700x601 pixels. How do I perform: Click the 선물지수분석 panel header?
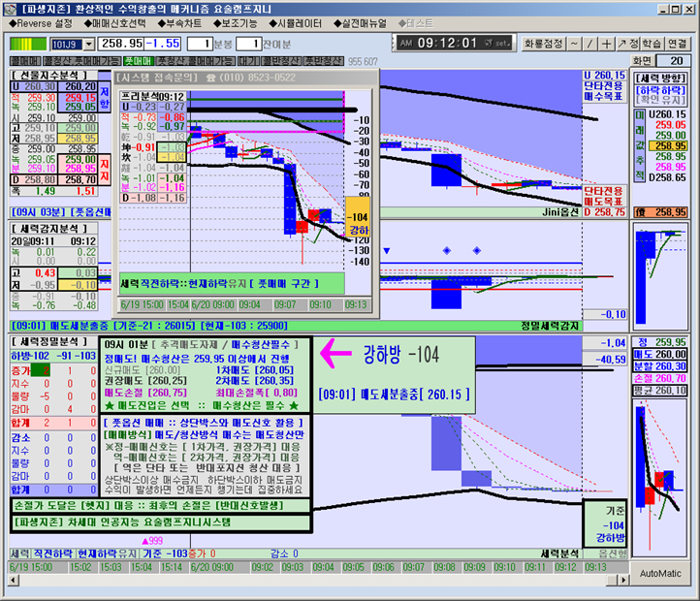point(48,75)
